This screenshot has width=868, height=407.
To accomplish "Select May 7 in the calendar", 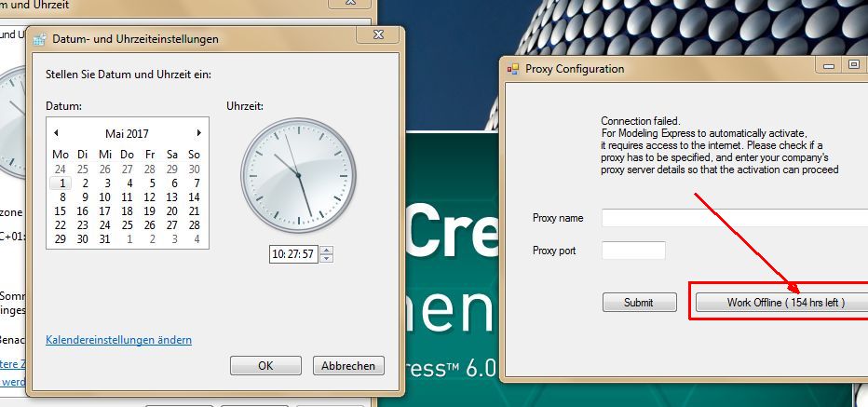I will click(x=197, y=183).
